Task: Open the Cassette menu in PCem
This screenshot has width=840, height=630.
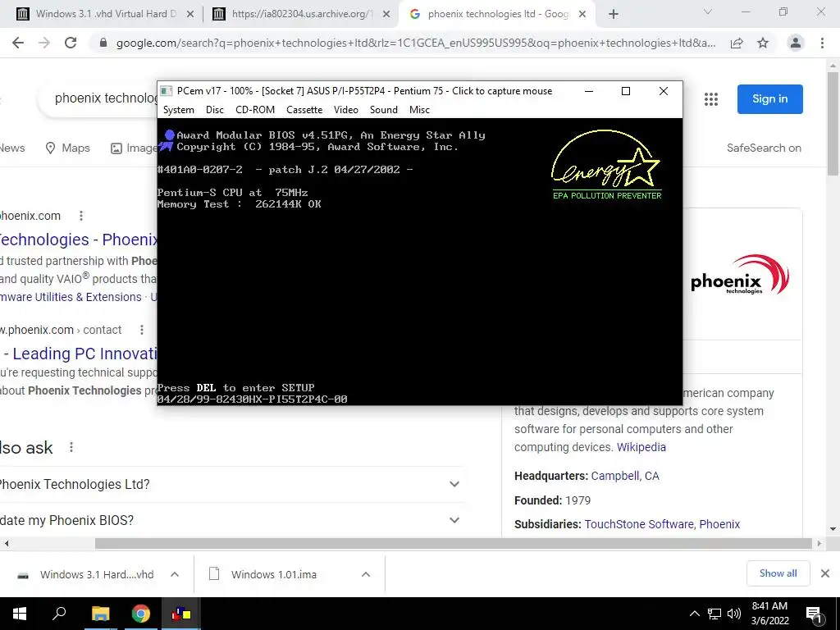Action: (x=304, y=110)
